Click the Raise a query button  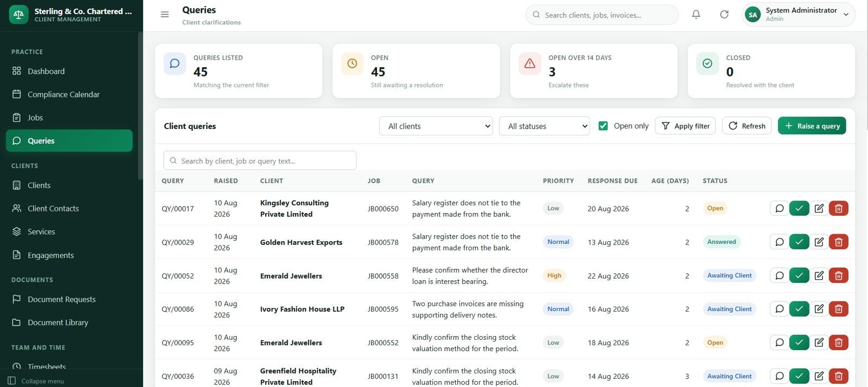tap(812, 126)
